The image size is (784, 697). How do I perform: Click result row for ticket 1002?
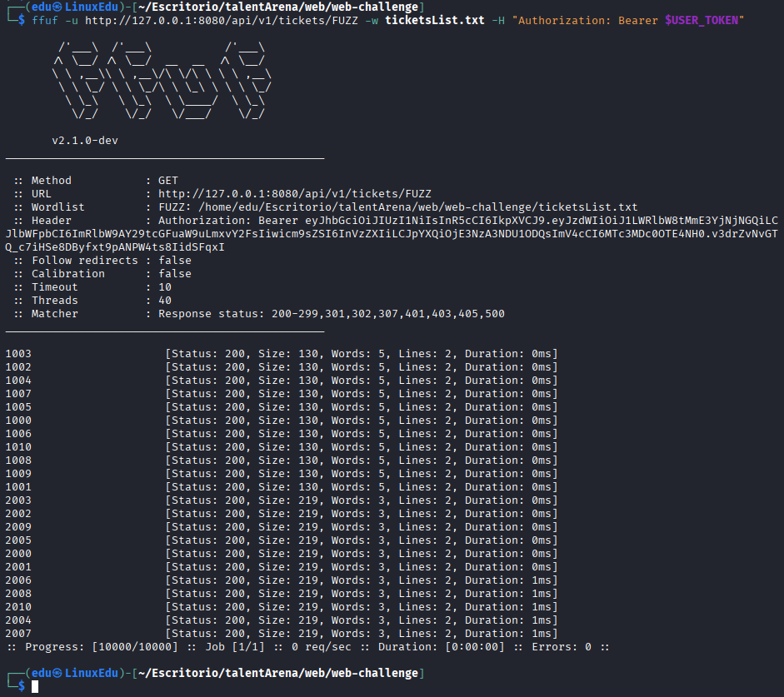click(282, 367)
